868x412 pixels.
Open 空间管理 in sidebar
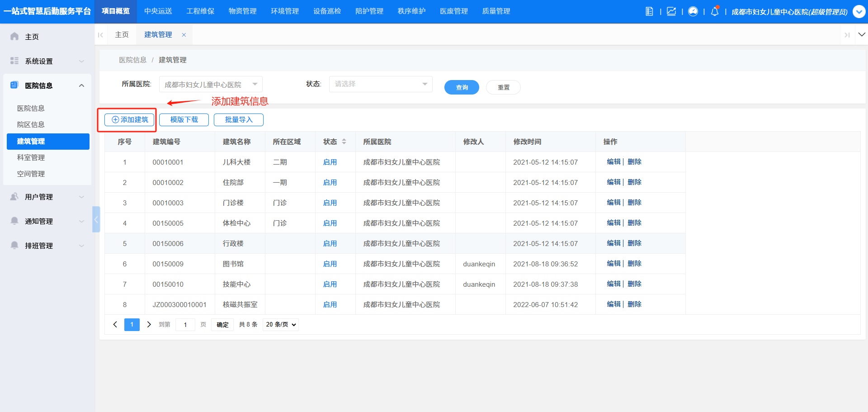31,174
